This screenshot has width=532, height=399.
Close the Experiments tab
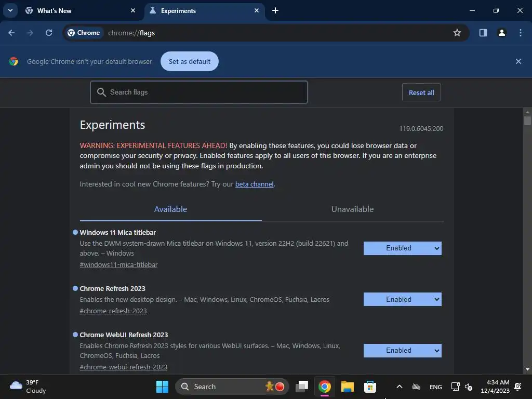(x=257, y=10)
